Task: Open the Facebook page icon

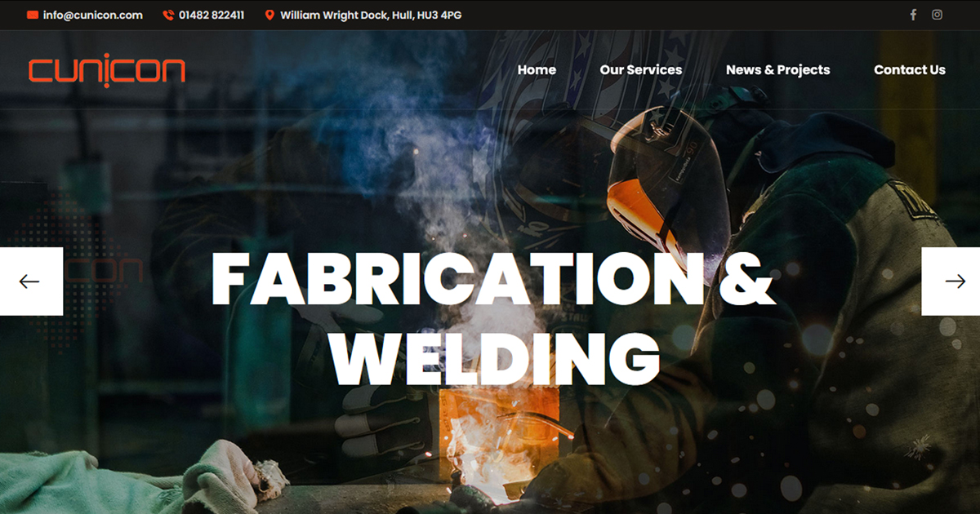Action: 913,15
